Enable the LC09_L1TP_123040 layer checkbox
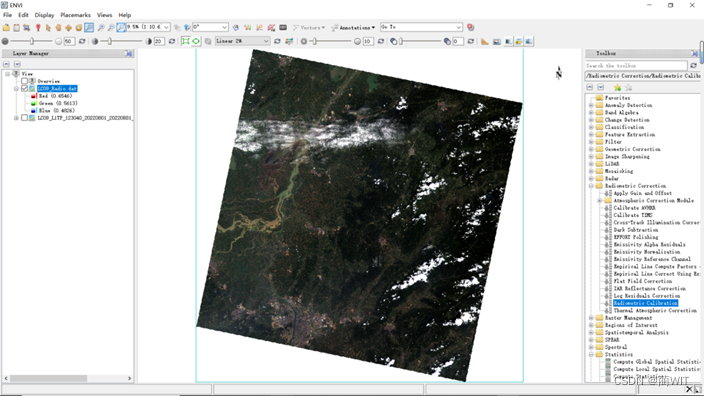Screen dimensions: 704x396 [25, 118]
